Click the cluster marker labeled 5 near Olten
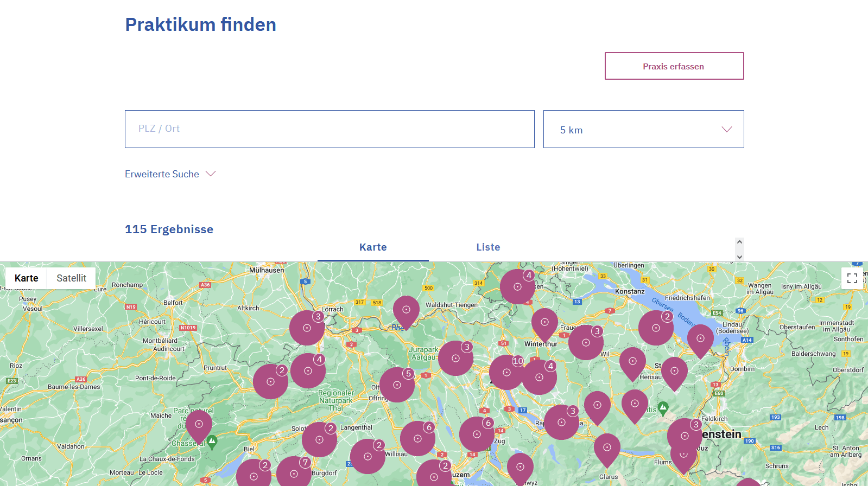The image size is (868, 486). click(x=397, y=385)
